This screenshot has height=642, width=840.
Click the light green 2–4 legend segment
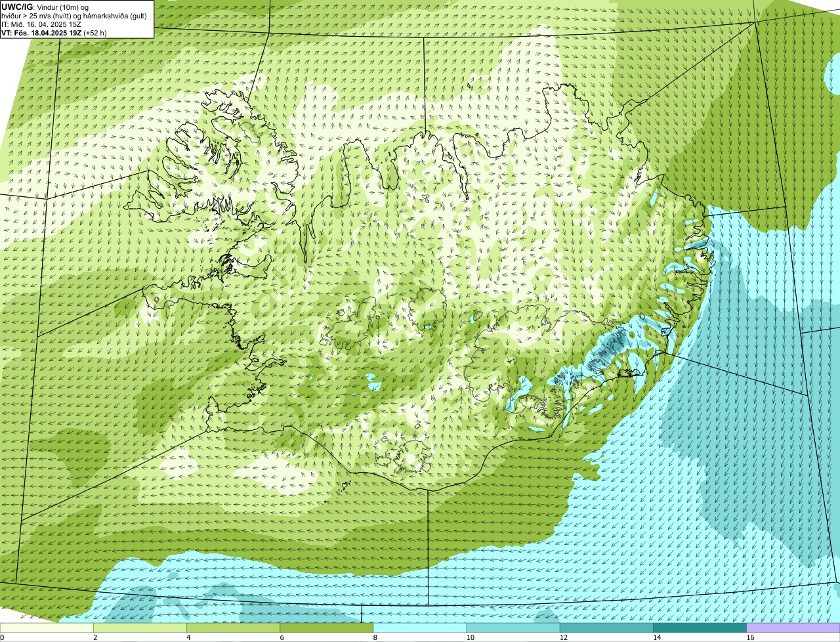140,628
